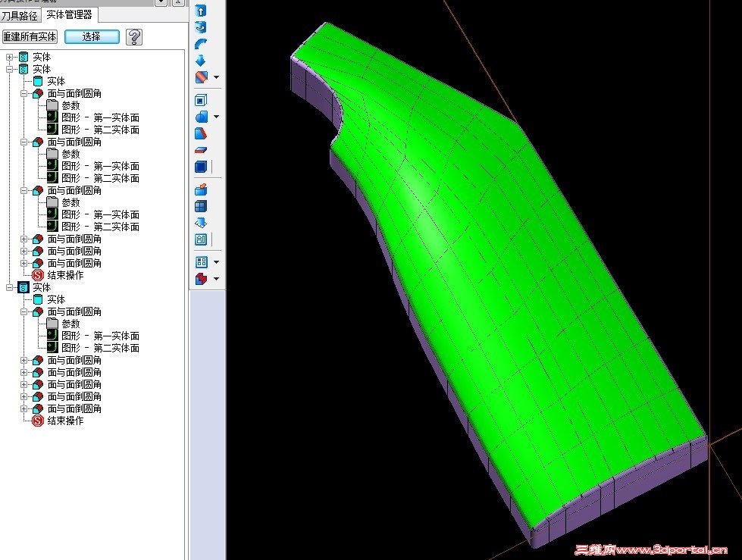Click the 参数 folder icon under third solid's first fillet
The image size is (742, 560).
tap(52, 324)
